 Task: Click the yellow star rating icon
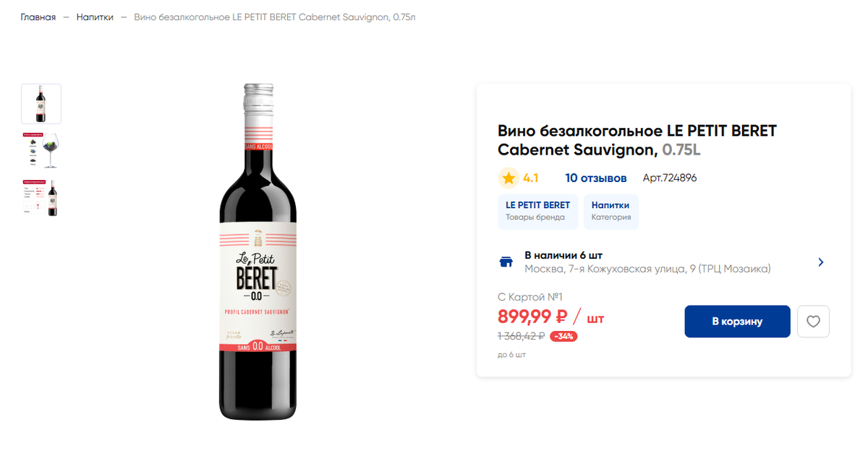[x=508, y=178]
